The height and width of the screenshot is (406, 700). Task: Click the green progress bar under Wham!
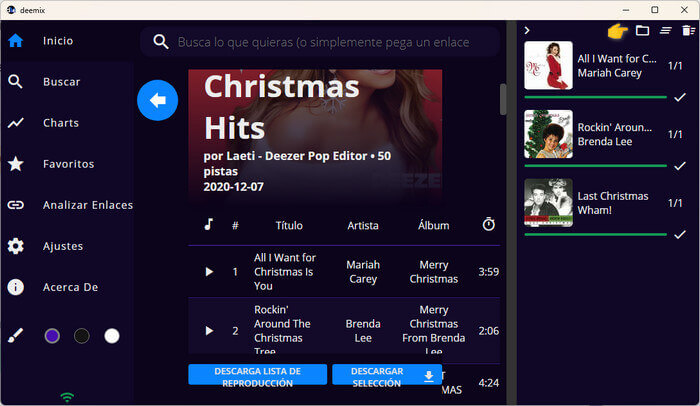coord(596,234)
